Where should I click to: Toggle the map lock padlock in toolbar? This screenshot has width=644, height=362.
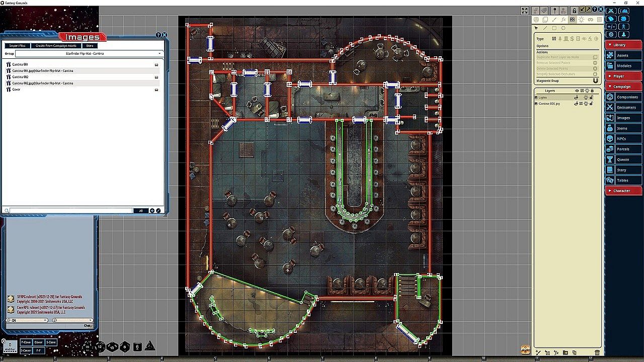tap(574, 11)
